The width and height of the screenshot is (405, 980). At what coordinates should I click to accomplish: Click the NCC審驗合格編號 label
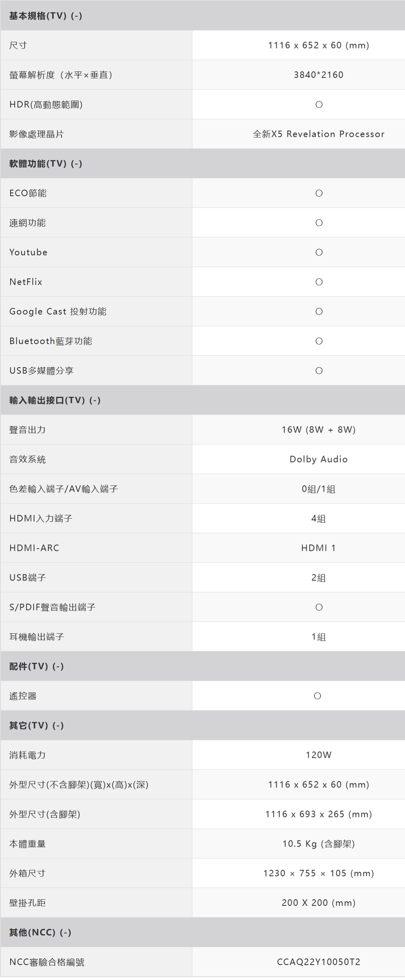click(x=47, y=963)
